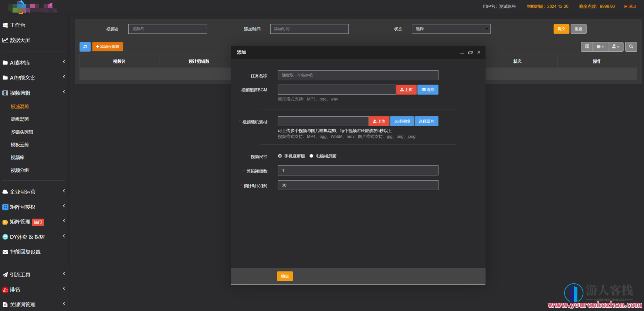
Task: Open 数据大屏 in the sidebar
Action: (x=20, y=40)
